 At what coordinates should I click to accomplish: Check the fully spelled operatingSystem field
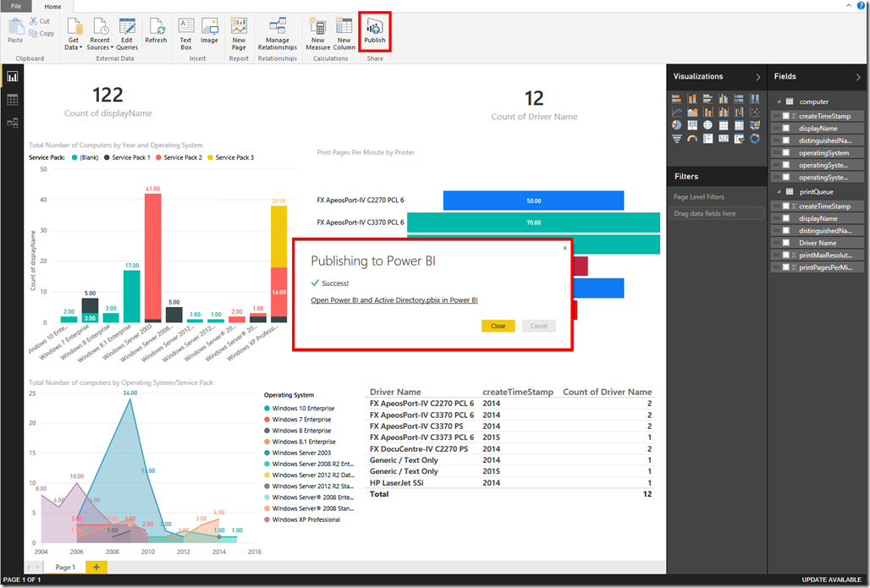(785, 152)
